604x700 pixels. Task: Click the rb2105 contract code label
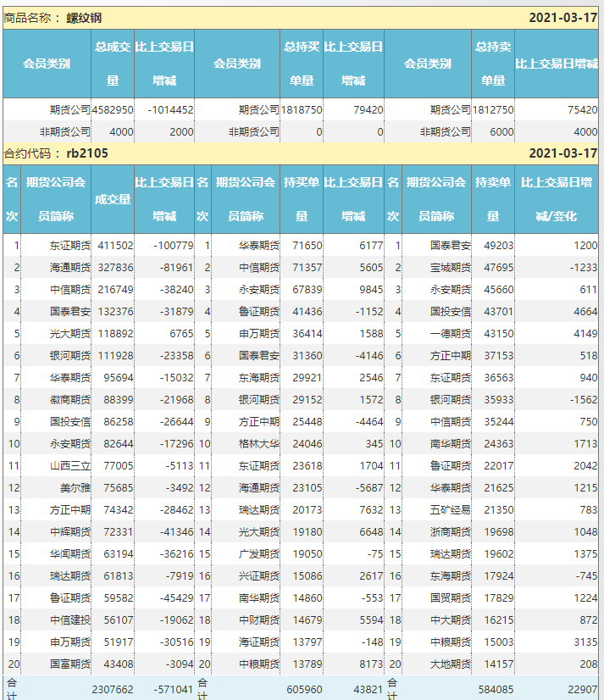[87, 153]
